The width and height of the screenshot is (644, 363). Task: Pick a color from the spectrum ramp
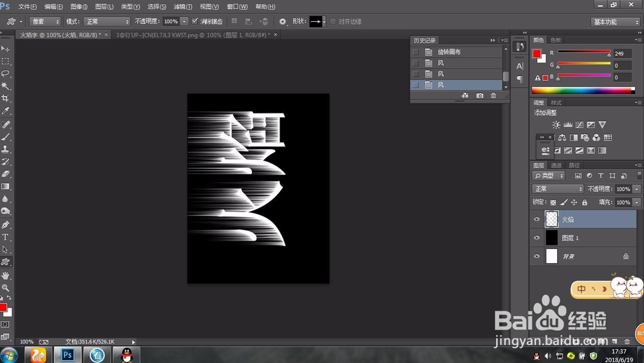pyautogui.click(x=583, y=90)
